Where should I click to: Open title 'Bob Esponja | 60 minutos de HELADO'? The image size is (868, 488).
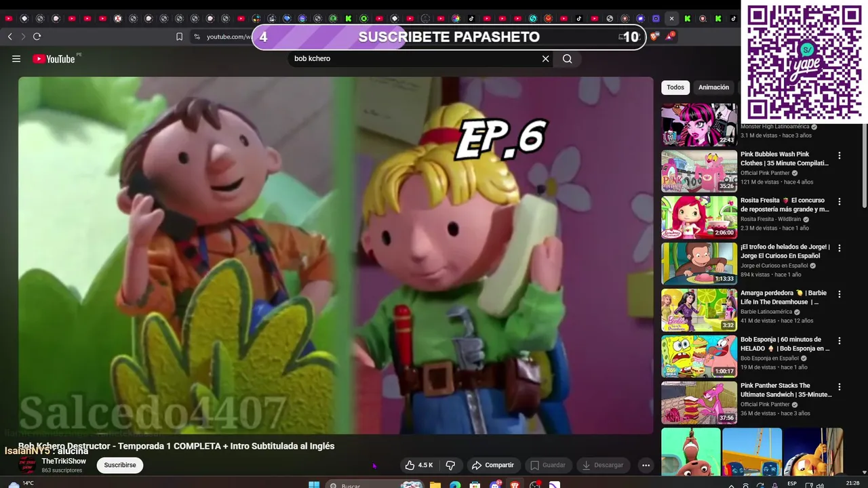coord(785,344)
